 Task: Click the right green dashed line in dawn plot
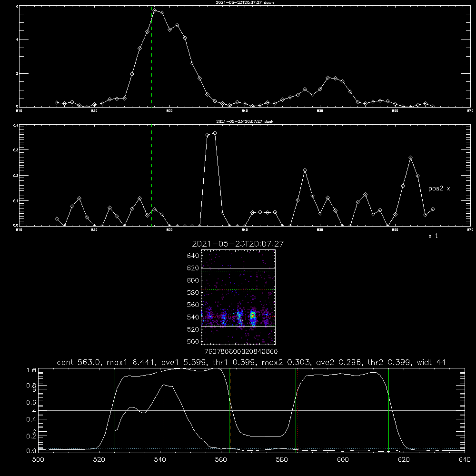click(263, 56)
